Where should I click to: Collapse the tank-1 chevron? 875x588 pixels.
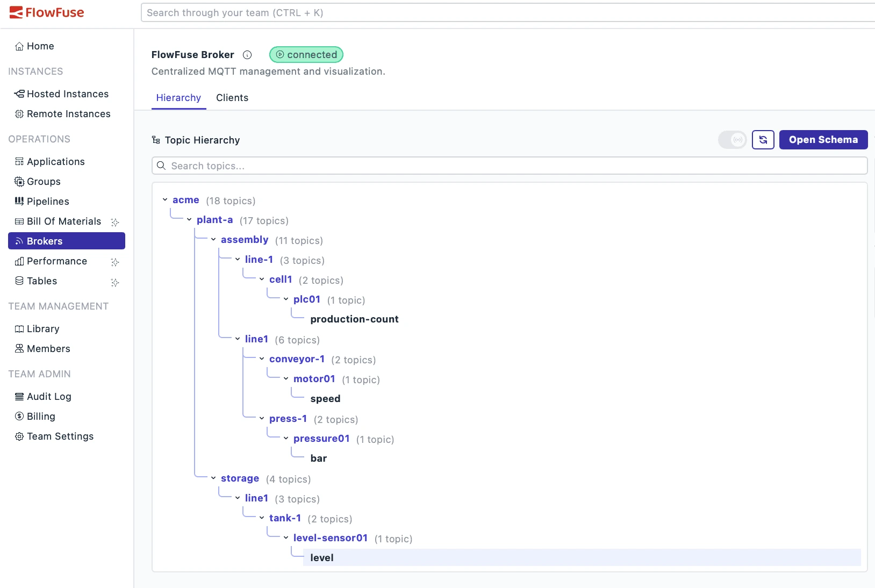262,518
